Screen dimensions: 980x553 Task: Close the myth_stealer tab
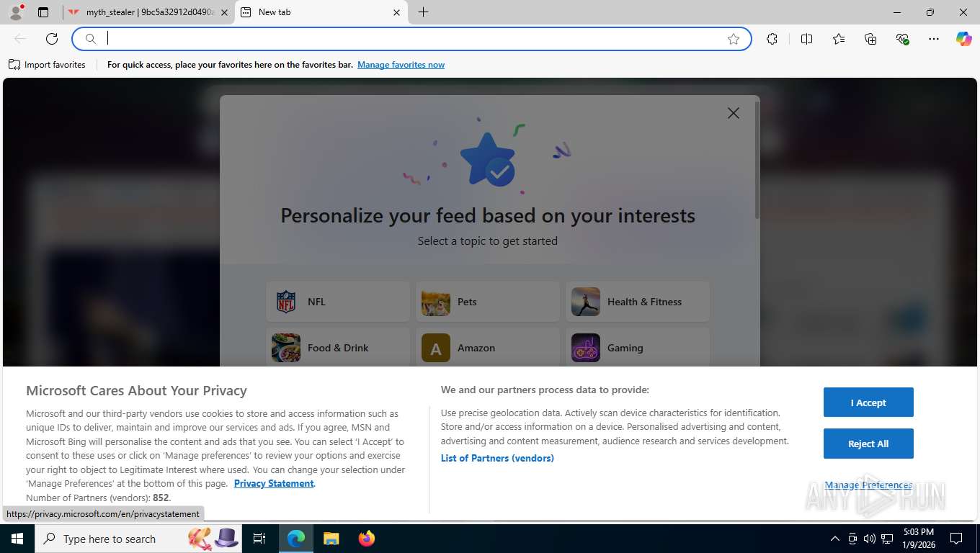point(225,12)
